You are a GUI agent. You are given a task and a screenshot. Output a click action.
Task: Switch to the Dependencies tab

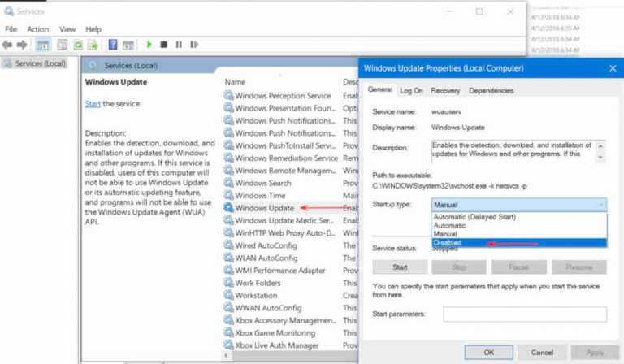tap(491, 91)
